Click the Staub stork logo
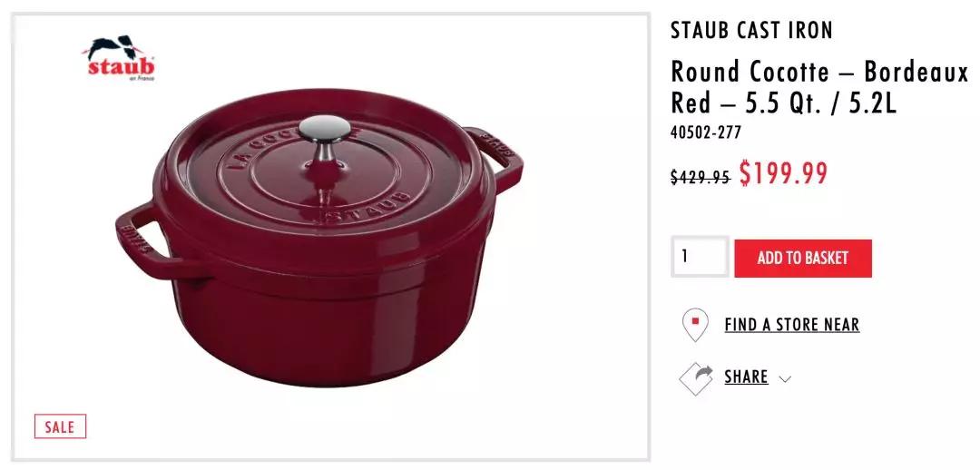The width and height of the screenshot is (980, 470). pyautogui.click(x=119, y=58)
